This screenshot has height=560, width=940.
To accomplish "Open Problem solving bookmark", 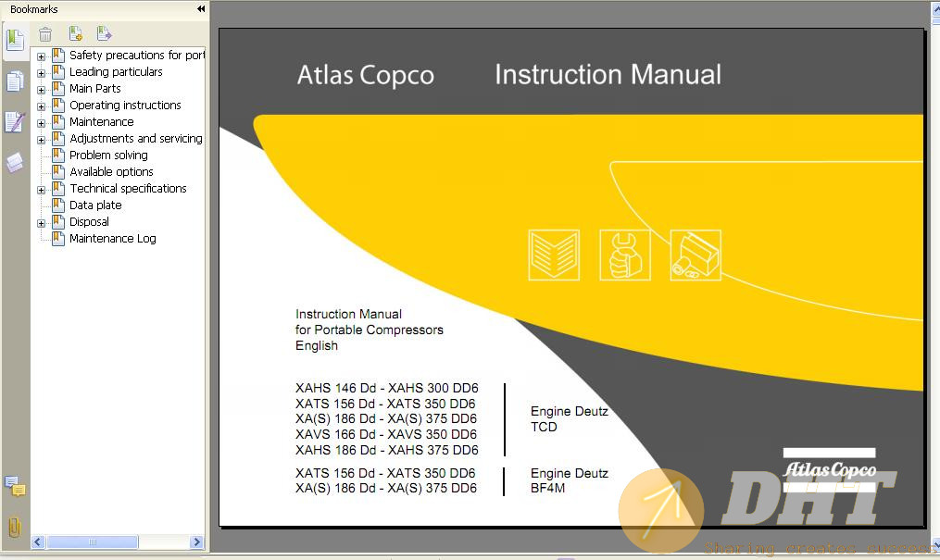I will [x=108, y=156].
